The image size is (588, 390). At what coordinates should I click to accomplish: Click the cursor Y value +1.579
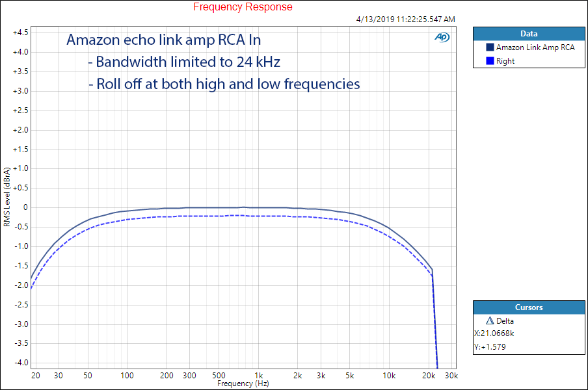pos(490,347)
